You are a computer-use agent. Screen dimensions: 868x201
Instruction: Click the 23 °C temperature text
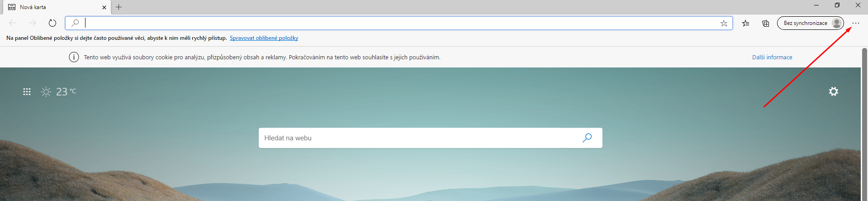[x=66, y=92]
